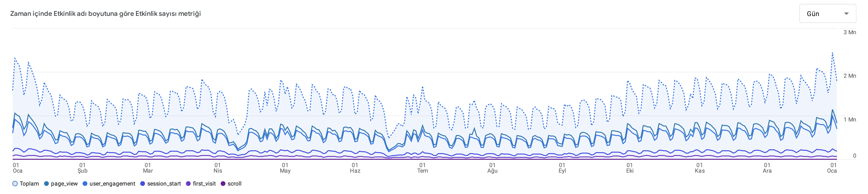This screenshot has width=868, height=194.
Task: Hide the first_visit series via legend
Action: [x=204, y=183]
